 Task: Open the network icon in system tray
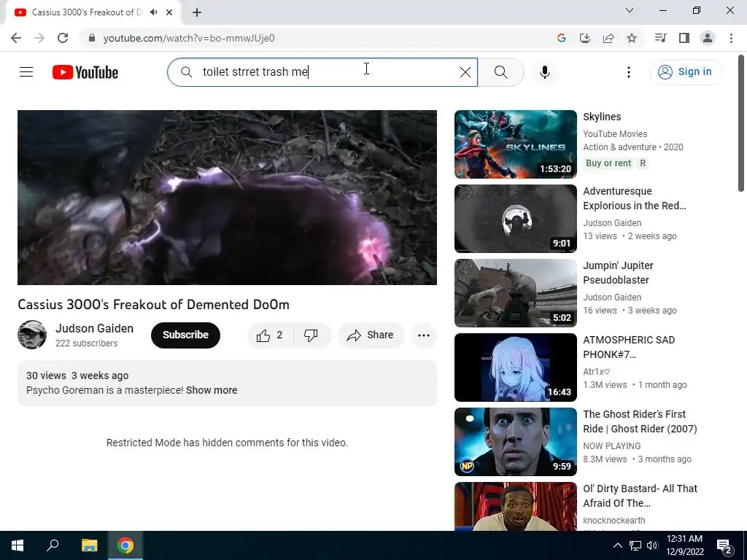pos(635,545)
